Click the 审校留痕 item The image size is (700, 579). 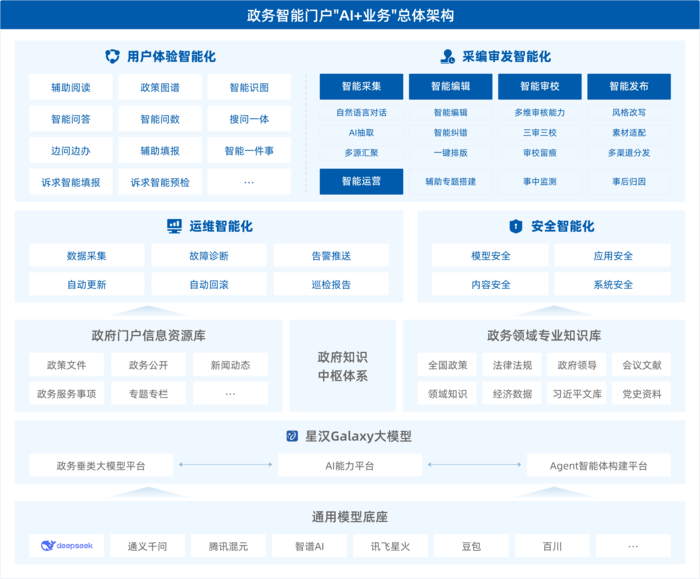coord(540,153)
